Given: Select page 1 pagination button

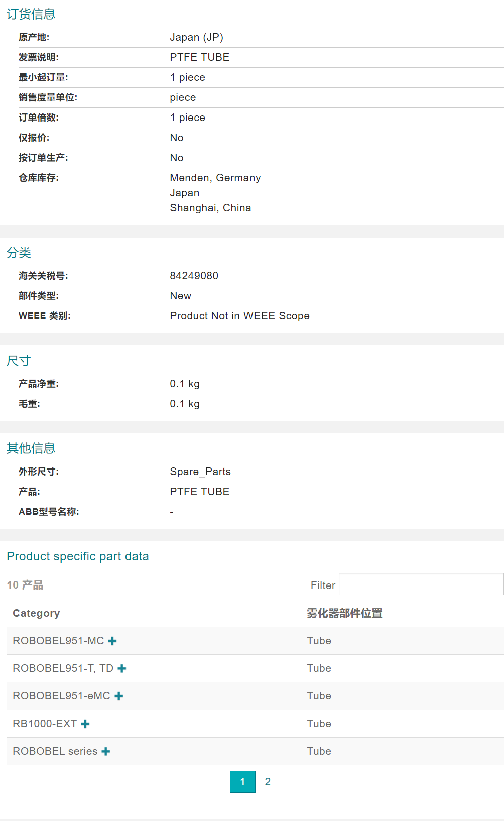Looking at the screenshot, I should point(242,782).
